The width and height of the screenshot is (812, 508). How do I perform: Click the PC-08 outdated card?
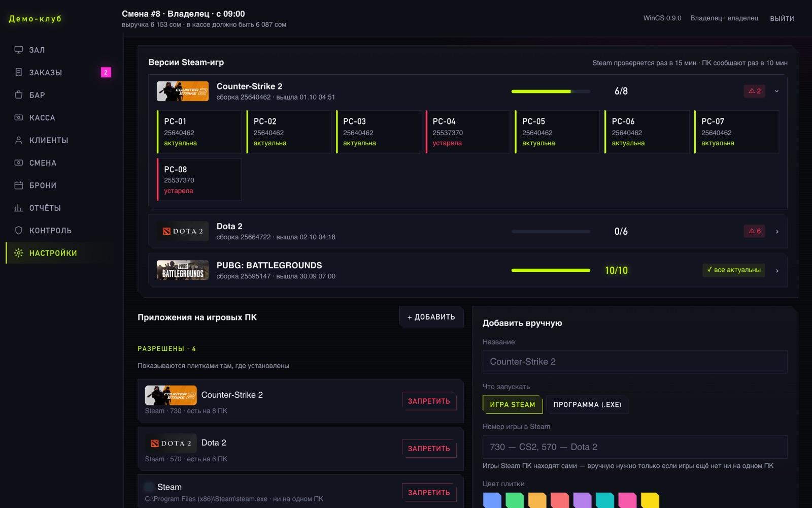tap(199, 180)
